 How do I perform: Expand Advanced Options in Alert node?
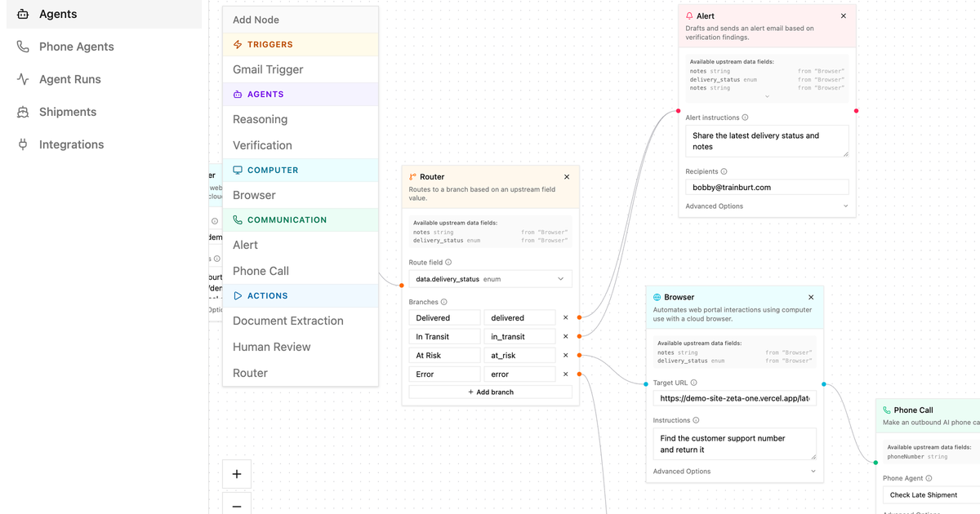pyautogui.click(x=767, y=206)
